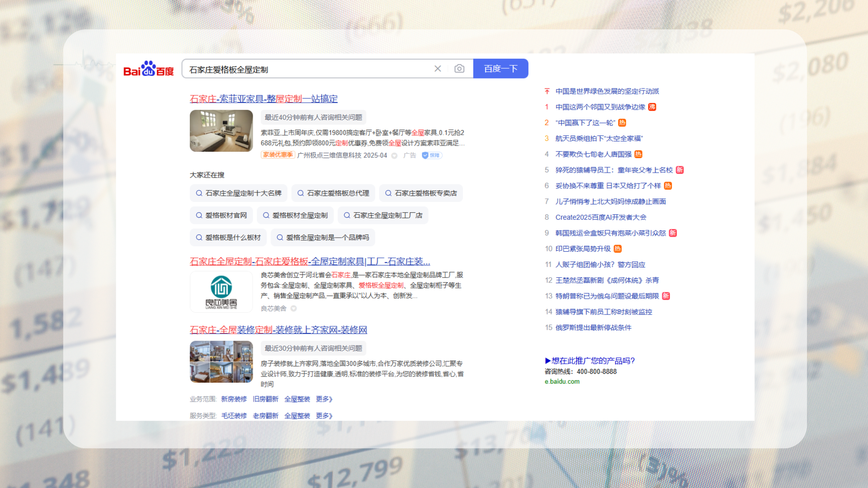Open the 索菲亚 bedroom thumbnail image
Image resolution: width=868 pixels, height=488 pixels.
coord(221,131)
